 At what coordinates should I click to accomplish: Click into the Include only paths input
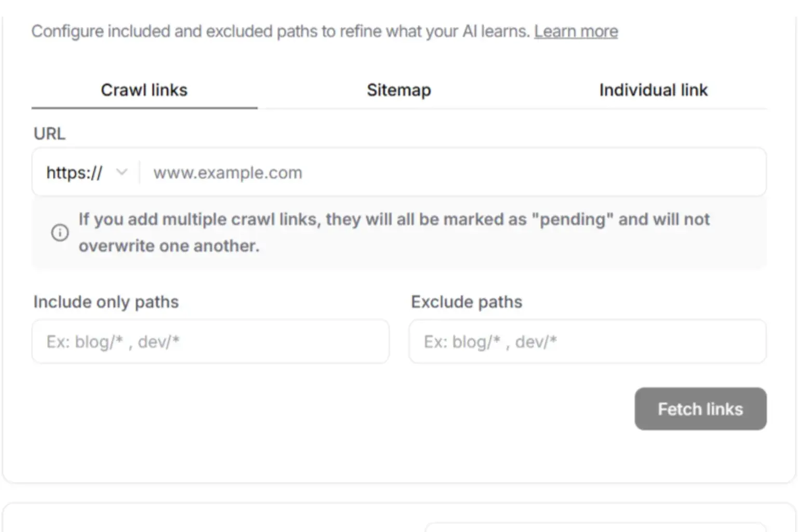pos(210,341)
